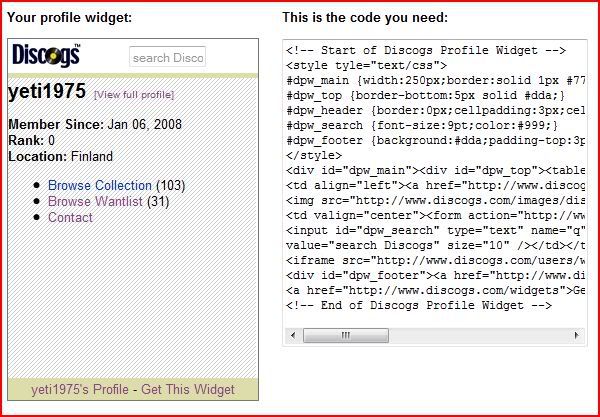
Task: Open the Browse Wantlist link
Action: pos(95,202)
